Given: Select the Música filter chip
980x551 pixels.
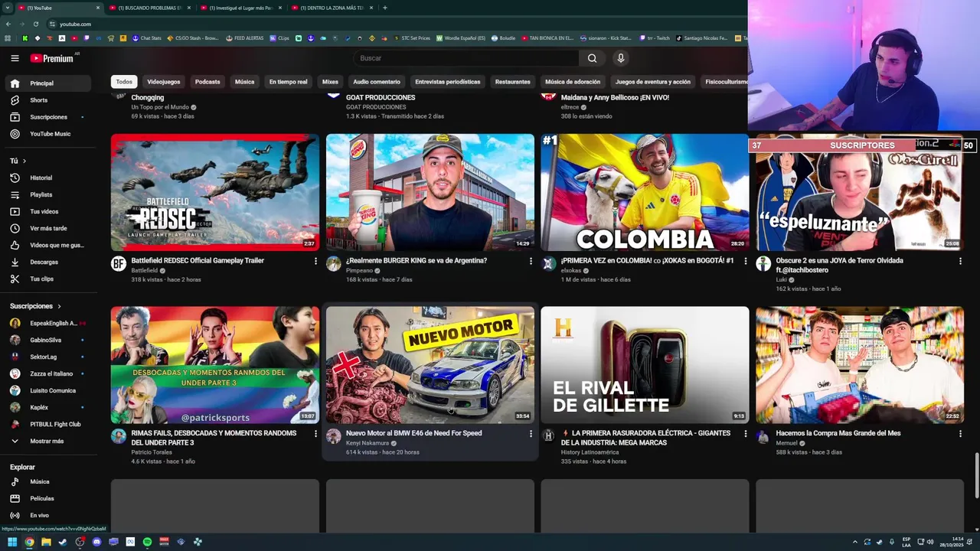Looking at the screenshot, I should pos(244,82).
